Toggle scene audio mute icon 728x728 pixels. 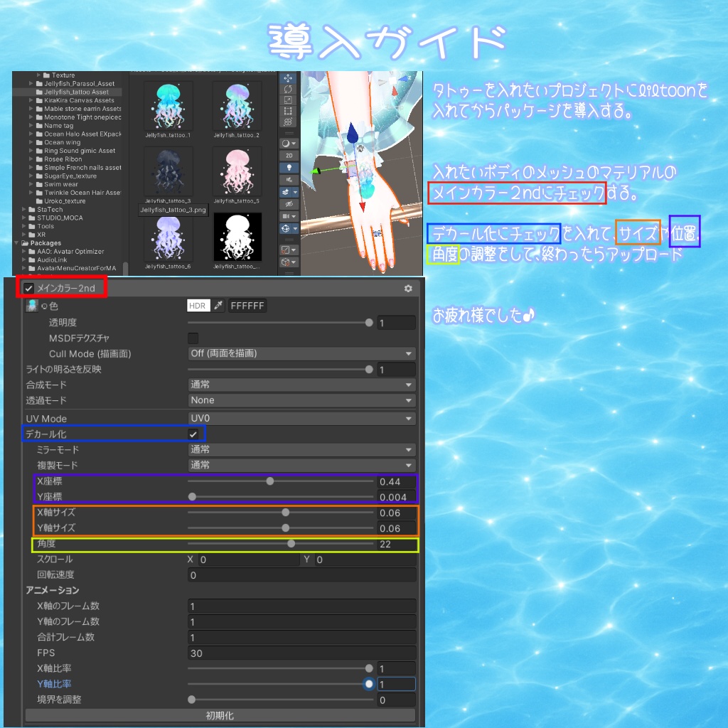pyautogui.click(x=289, y=180)
